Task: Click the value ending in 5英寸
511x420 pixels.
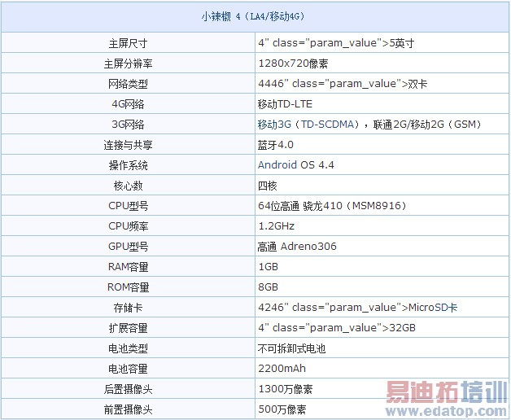Action: (x=336, y=43)
